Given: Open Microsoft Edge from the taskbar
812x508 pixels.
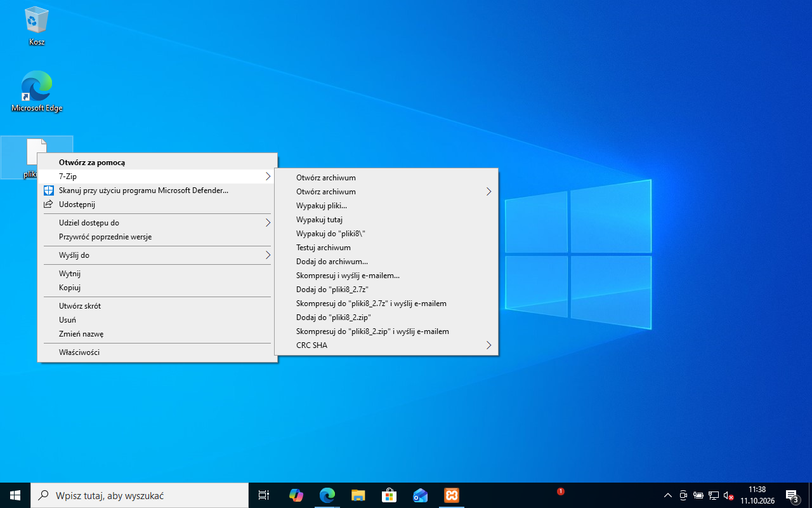Looking at the screenshot, I should click(327, 495).
